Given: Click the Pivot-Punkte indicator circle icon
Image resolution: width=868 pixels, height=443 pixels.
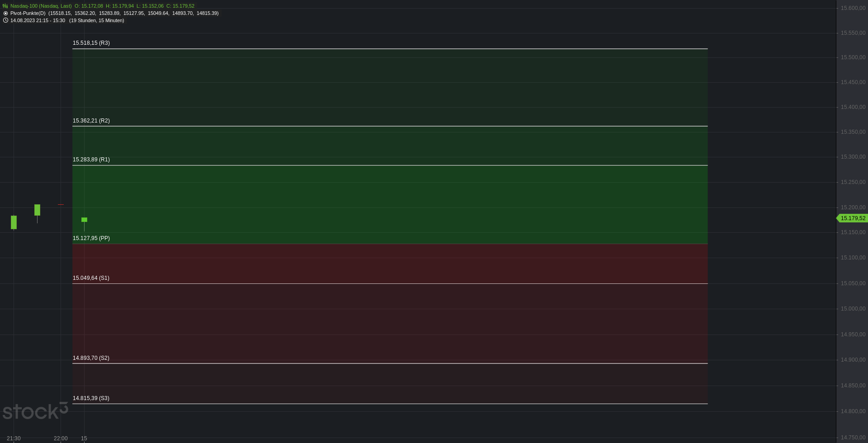Looking at the screenshot, I should point(5,13).
